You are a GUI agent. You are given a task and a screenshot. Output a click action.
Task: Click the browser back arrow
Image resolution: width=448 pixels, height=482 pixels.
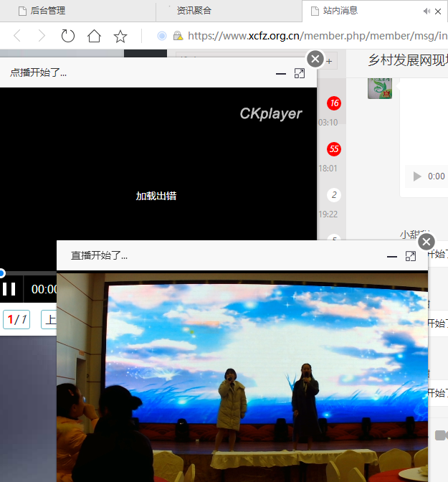coord(17,36)
